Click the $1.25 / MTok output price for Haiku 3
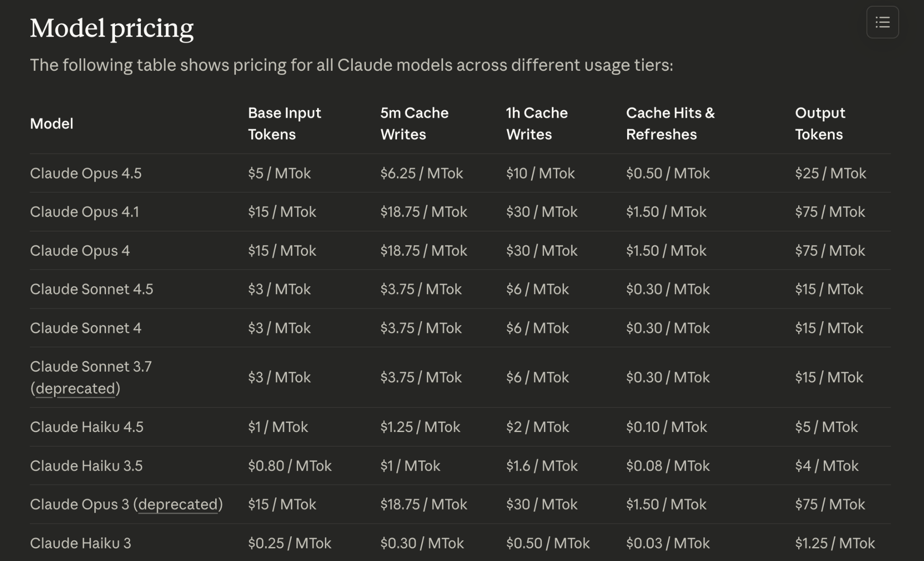Viewport: 924px width, 561px height. (x=836, y=543)
